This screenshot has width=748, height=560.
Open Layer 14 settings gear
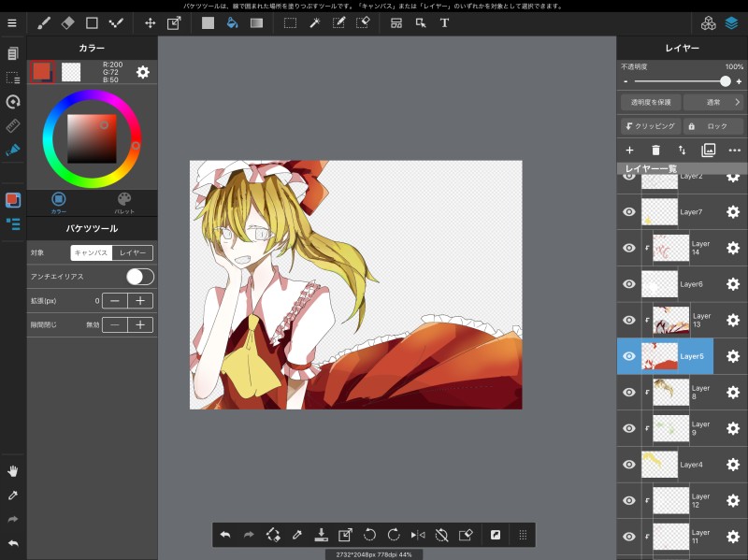coord(733,248)
